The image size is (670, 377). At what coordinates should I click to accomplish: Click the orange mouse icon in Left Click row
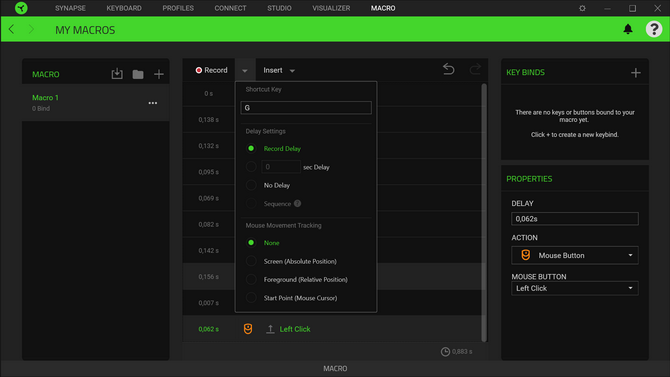tap(248, 329)
